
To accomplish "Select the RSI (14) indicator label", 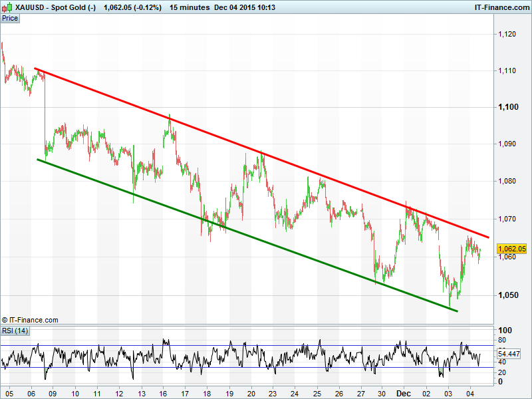I will tap(15, 331).
